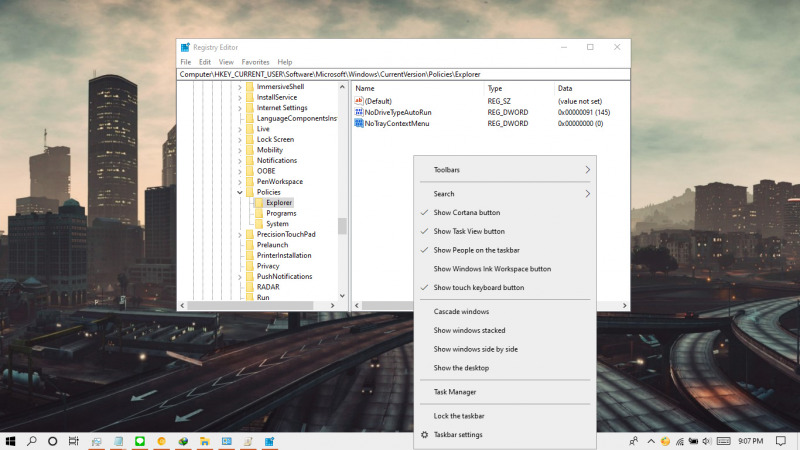
Task: Expand the Internet Settings tree node
Action: [240, 108]
